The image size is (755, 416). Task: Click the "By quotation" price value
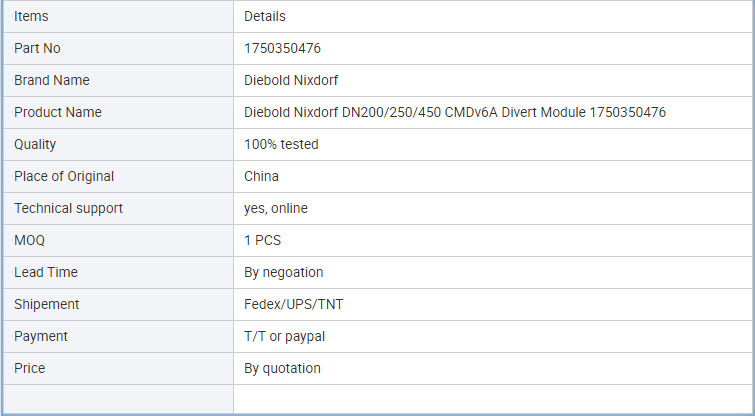pyautogui.click(x=282, y=368)
